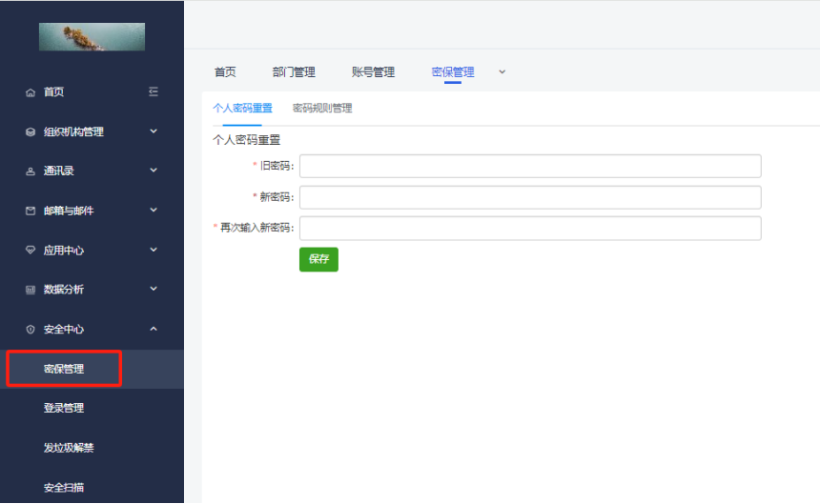The height and width of the screenshot is (504, 821).
Task: Select the 个人密码重置 sub-tab
Action: click(x=242, y=109)
